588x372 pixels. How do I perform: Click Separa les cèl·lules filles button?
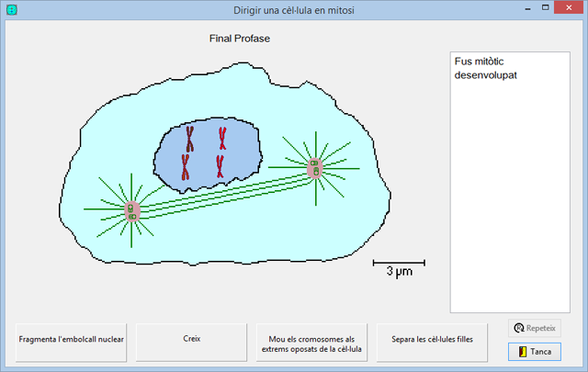(x=432, y=343)
